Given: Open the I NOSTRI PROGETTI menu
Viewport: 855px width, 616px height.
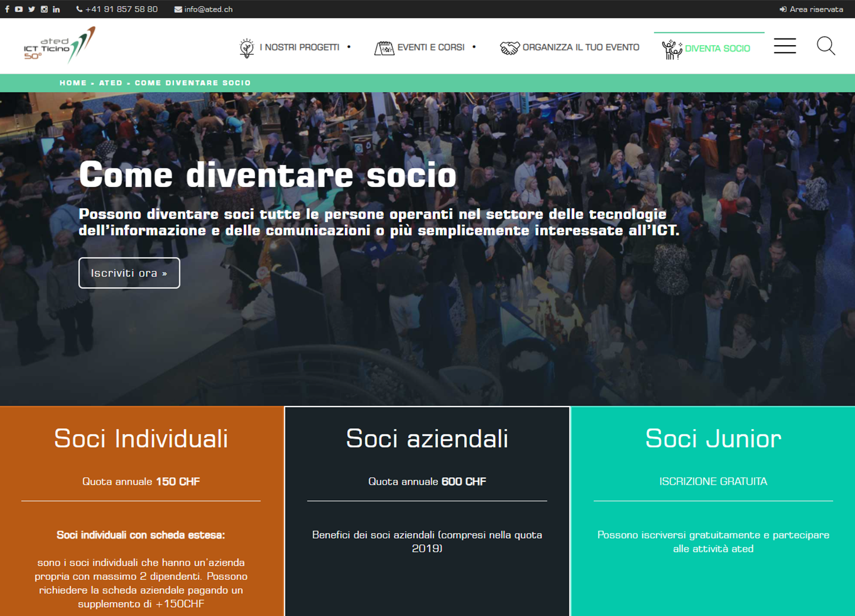Looking at the screenshot, I should 299,47.
